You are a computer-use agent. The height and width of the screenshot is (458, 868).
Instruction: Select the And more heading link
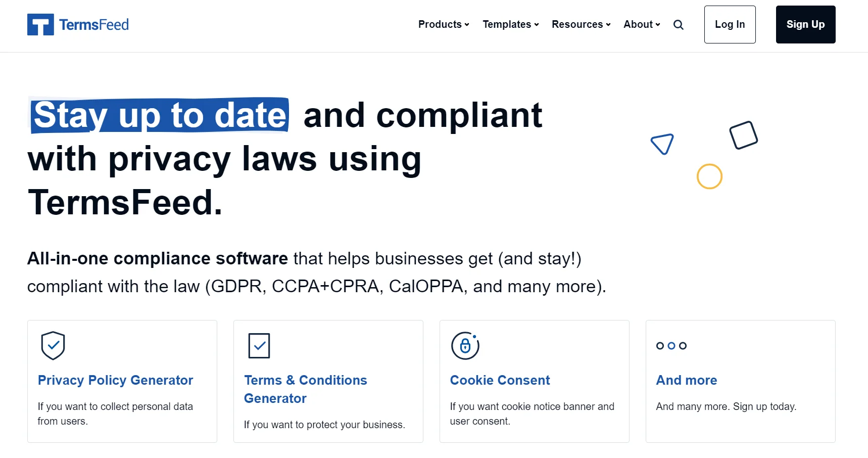(x=686, y=380)
